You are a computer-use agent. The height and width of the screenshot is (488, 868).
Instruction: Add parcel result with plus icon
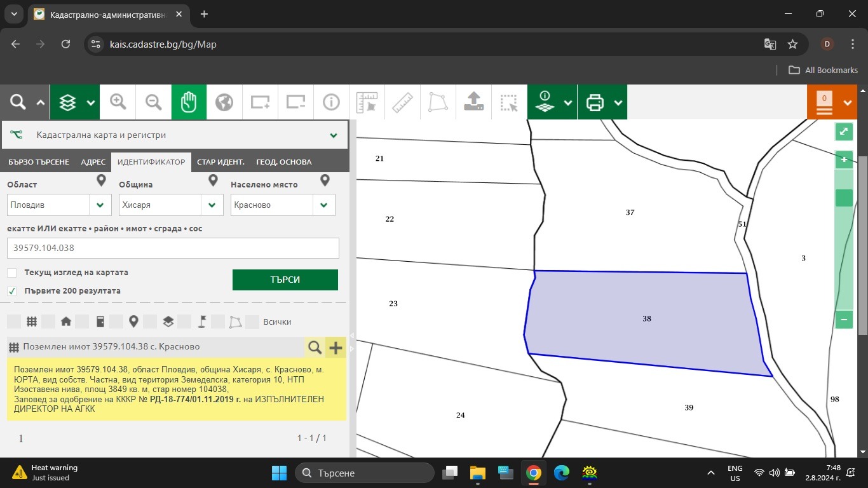coord(336,347)
